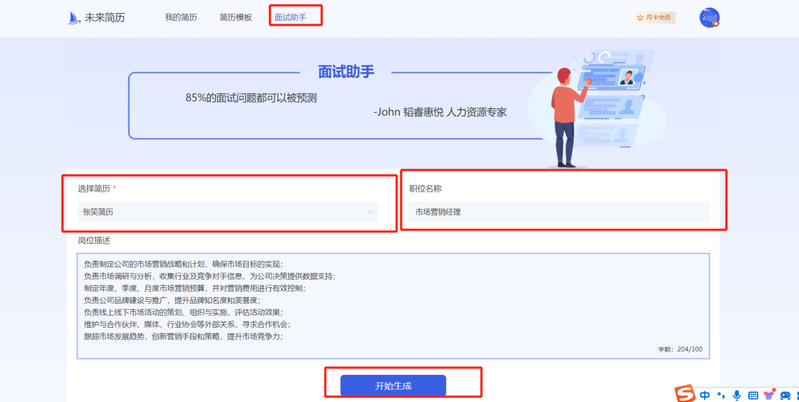Click the crown icon on 月卡会员 badge
Viewport: 799px width, 402px height.
(x=640, y=18)
